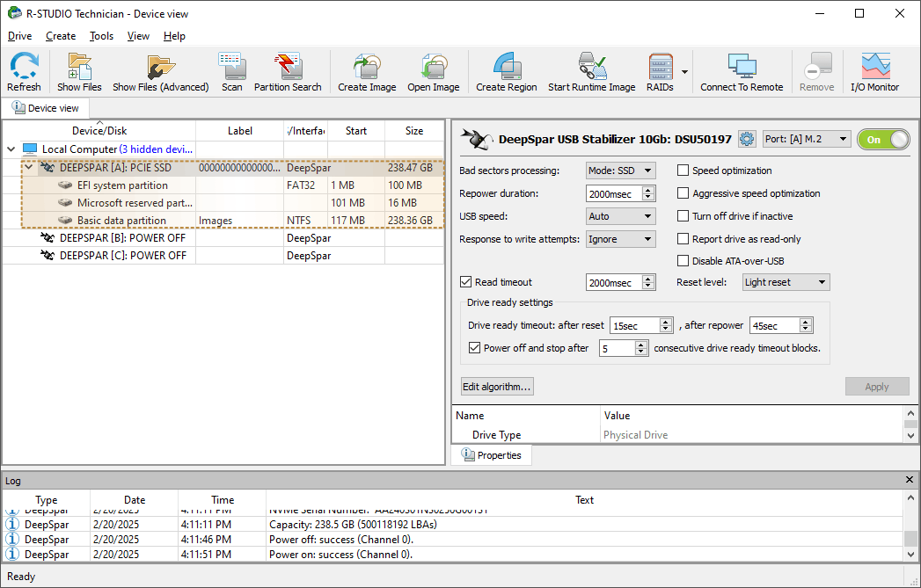
Task: Click the consecutive timeout blocks stepper
Action: [642, 348]
